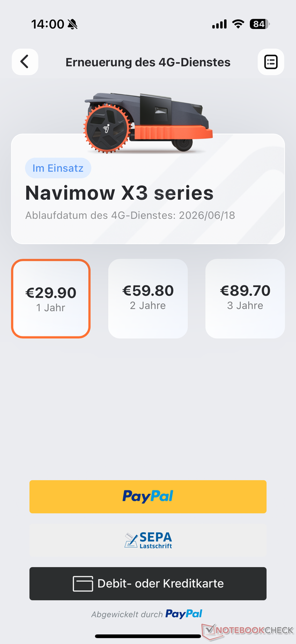296x644 pixels.
Task: Choose the €59.80 2 Jahre plan
Action: pos(148,298)
